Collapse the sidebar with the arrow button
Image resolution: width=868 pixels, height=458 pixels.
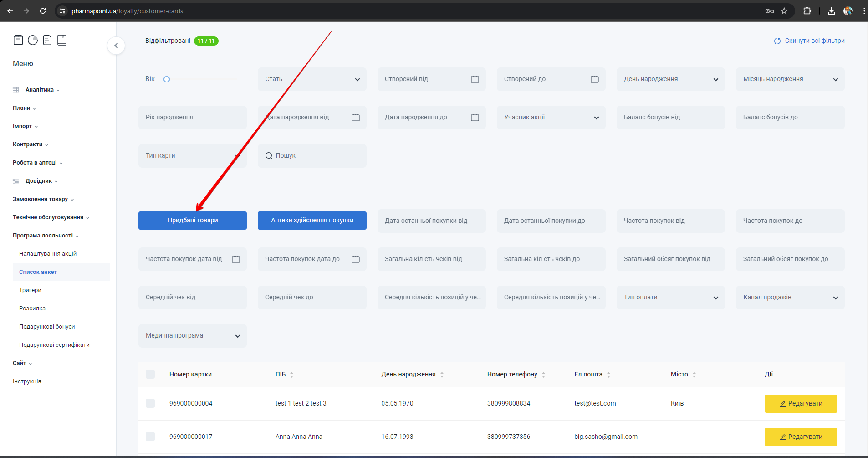coord(116,46)
